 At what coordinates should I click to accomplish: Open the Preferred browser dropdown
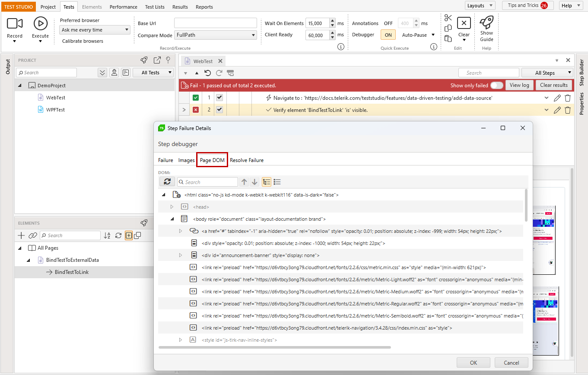(x=95, y=30)
